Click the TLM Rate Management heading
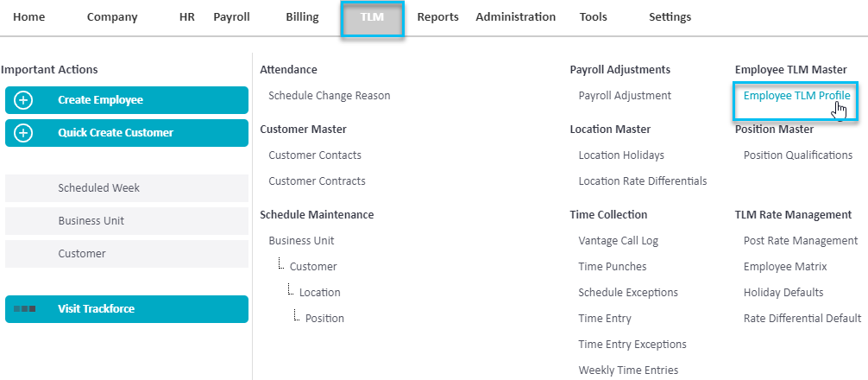Image resolution: width=868 pixels, height=380 pixels. tap(793, 215)
